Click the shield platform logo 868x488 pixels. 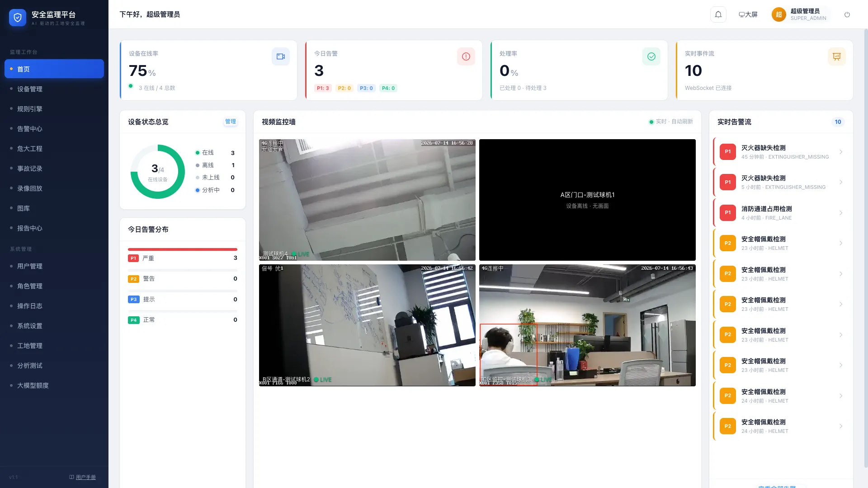click(x=18, y=18)
